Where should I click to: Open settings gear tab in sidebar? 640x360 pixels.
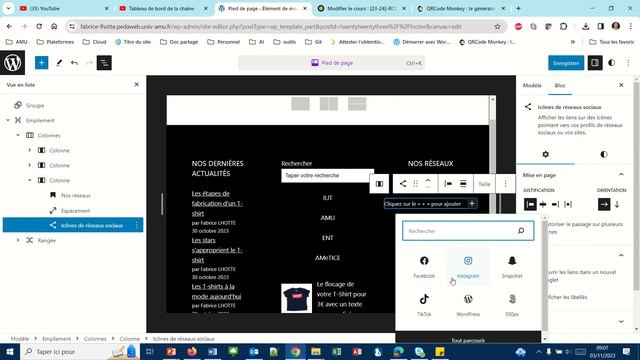pyautogui.click(x=545, y=154)
